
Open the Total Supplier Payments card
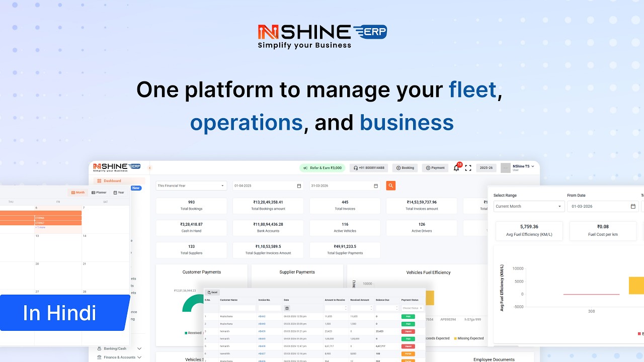pyautogui.click(x=345, y=250)
